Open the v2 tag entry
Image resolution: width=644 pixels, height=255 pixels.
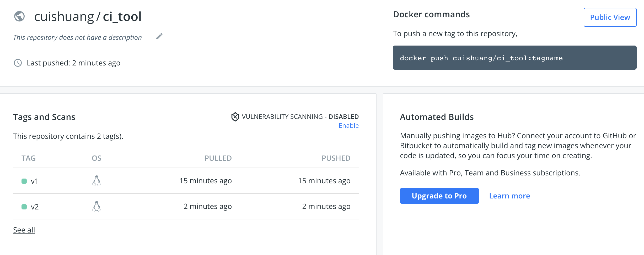(35, 207)
